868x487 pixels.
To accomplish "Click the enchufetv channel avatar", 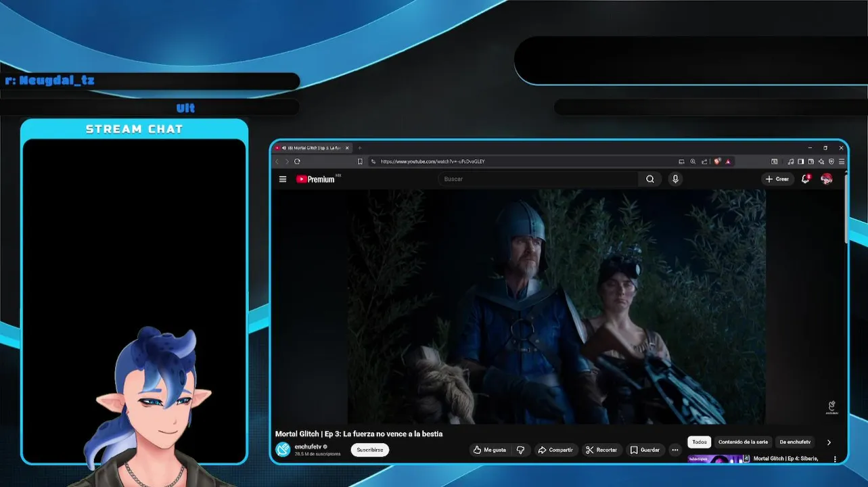I will click(x=283, y=449).
